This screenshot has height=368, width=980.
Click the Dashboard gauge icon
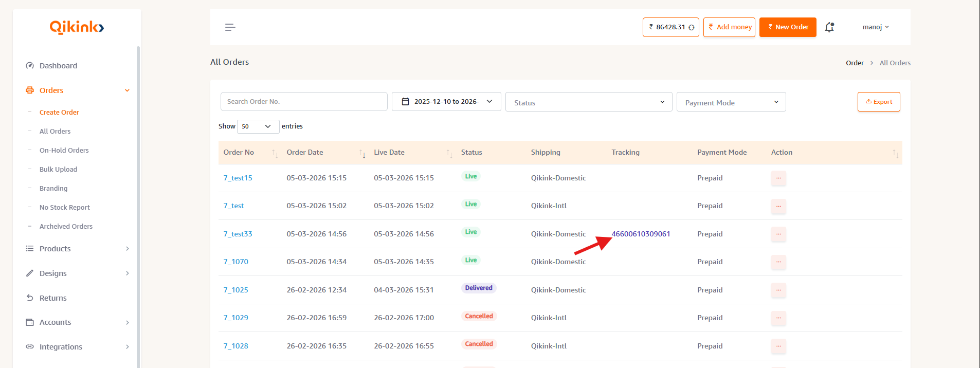coord(30,66)
